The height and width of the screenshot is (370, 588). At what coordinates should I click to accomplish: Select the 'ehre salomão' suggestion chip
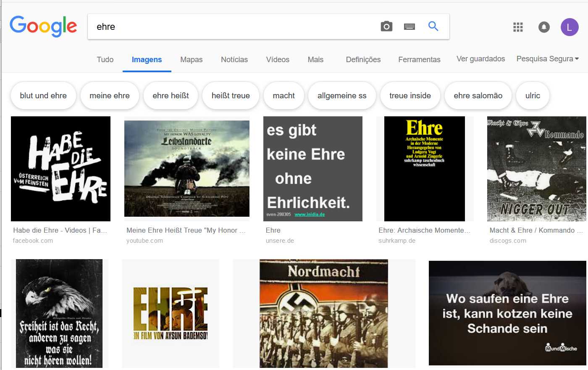tap(478, 95)
